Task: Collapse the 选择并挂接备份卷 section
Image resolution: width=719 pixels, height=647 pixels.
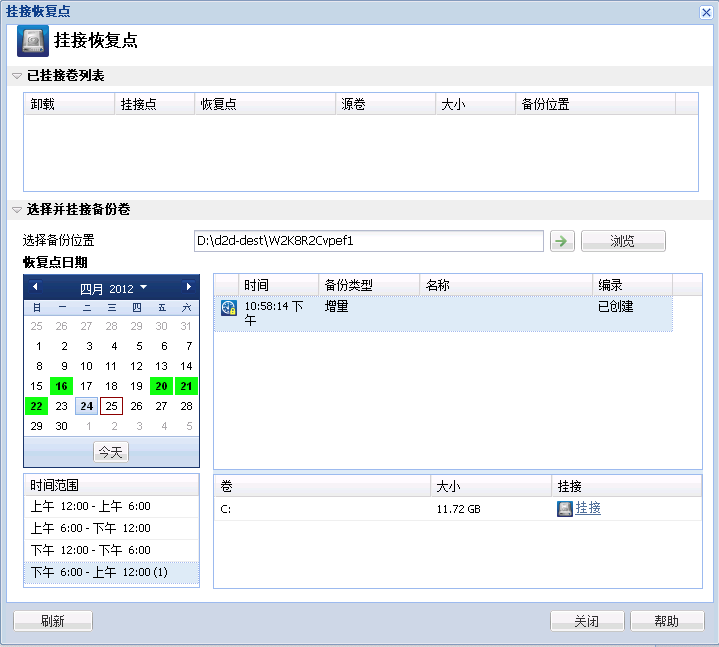Action: point(17,210)
